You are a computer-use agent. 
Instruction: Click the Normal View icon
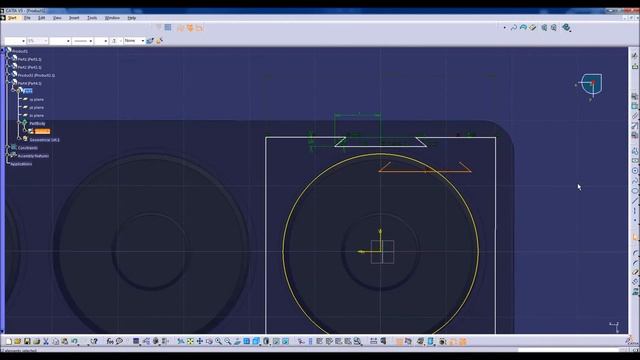point(237,341)
